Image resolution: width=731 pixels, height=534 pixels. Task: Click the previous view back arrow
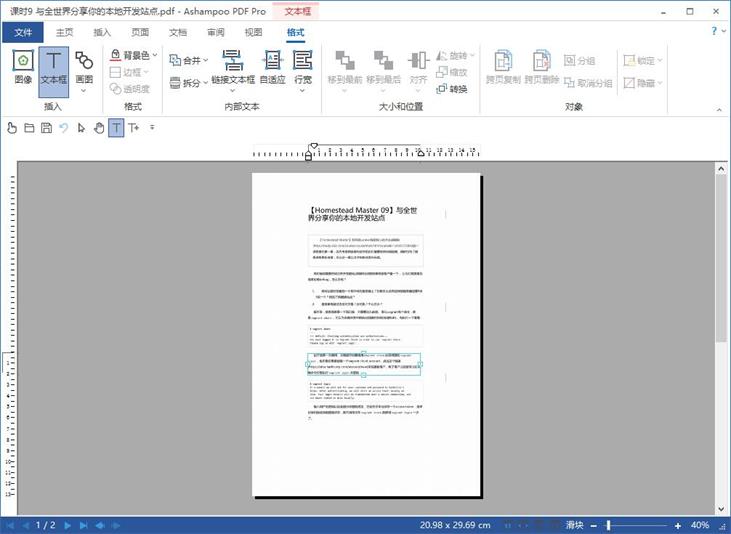click(x=100, y=525)
